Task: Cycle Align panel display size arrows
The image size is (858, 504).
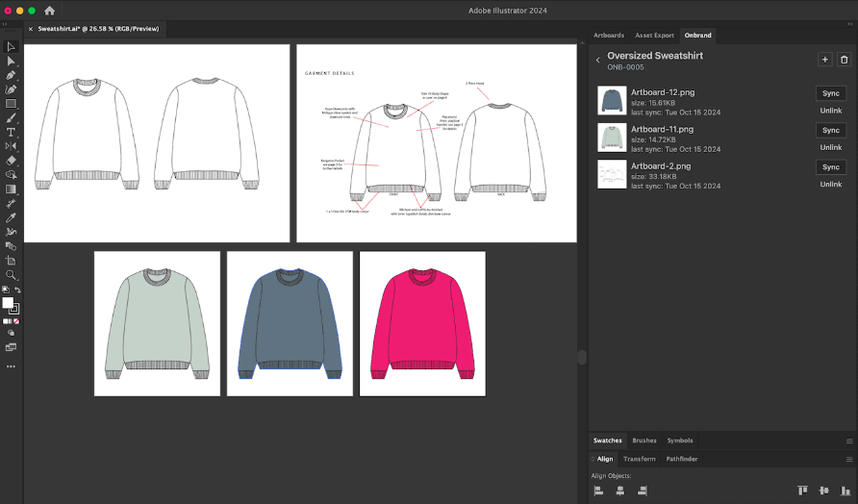Action: (593, 459)
